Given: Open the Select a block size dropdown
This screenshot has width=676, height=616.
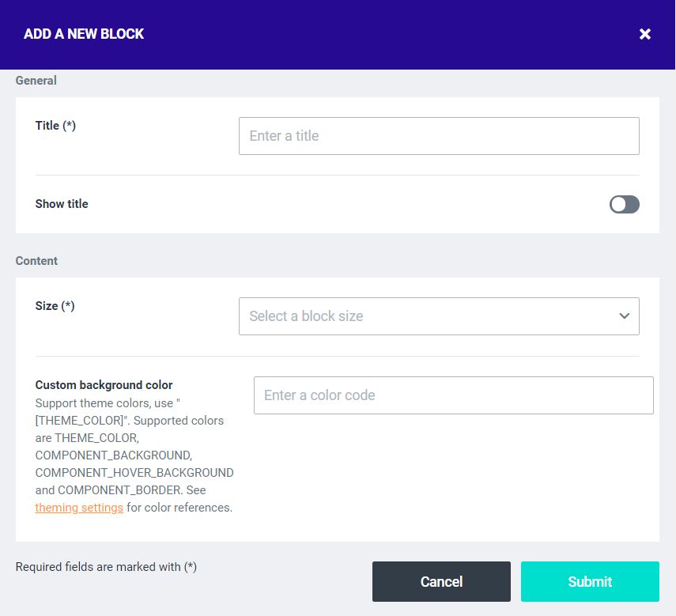Looking at the screenshot, I should 427,316.
